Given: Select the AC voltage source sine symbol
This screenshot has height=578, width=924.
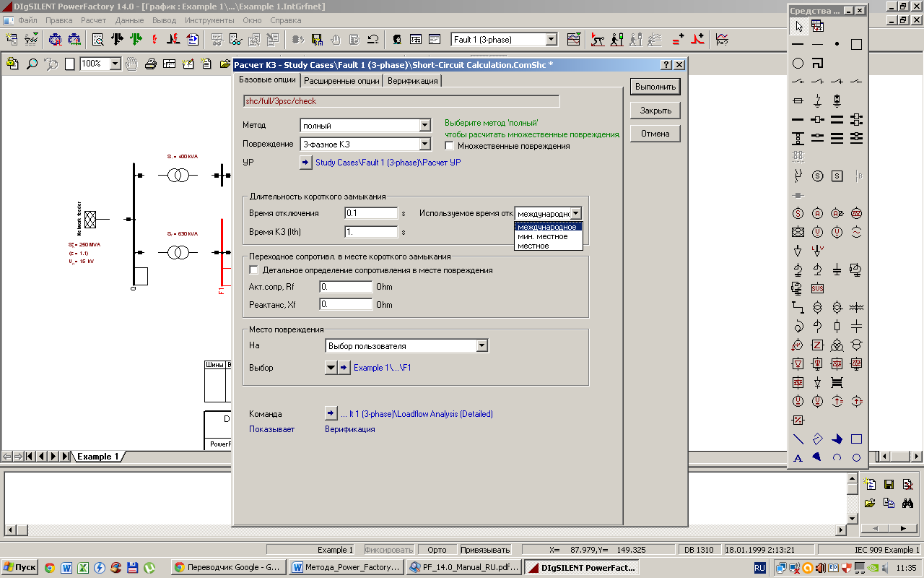Looking at the screenshot, I should click(856, 232).
